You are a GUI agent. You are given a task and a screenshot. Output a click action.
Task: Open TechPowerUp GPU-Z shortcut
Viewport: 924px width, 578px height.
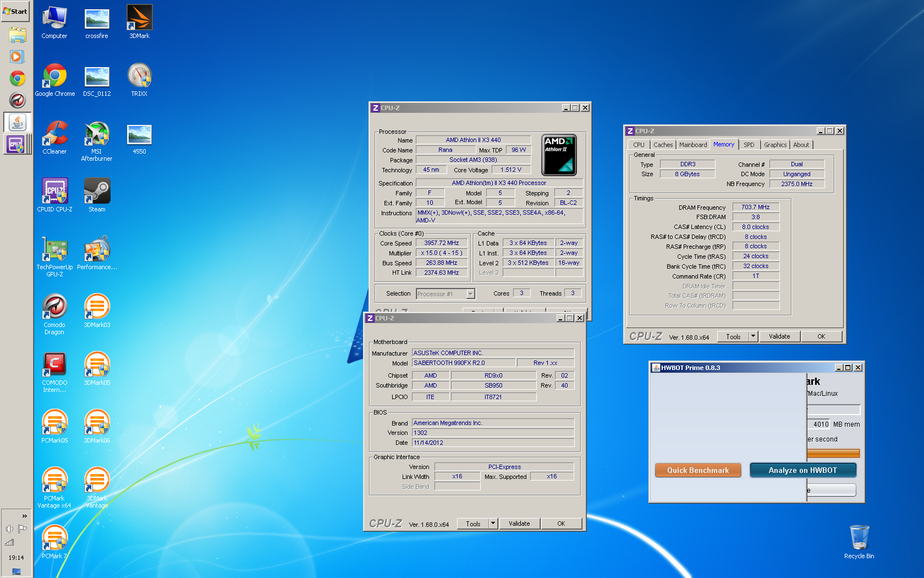pos(54,256)
